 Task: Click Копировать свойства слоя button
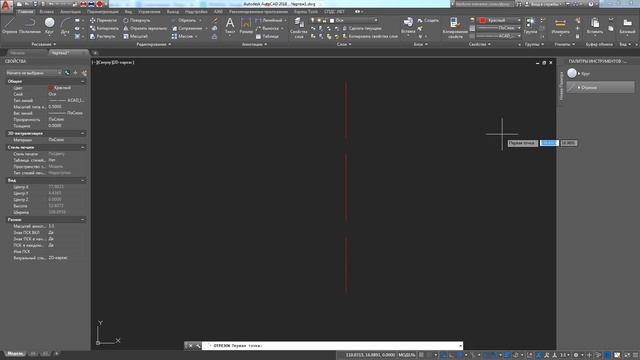(370, 36)
